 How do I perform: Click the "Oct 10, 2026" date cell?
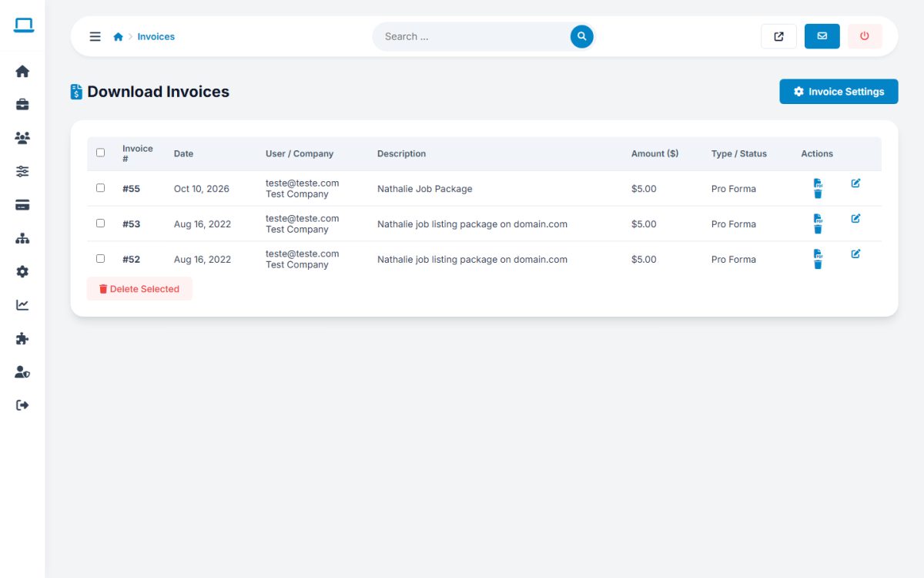point(202,189)
